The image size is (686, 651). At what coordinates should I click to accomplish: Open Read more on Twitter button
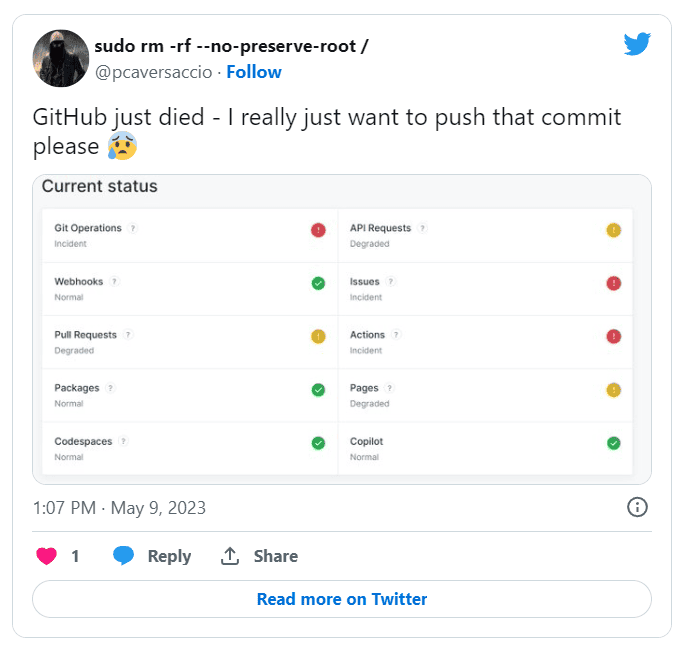coord(342,599)
